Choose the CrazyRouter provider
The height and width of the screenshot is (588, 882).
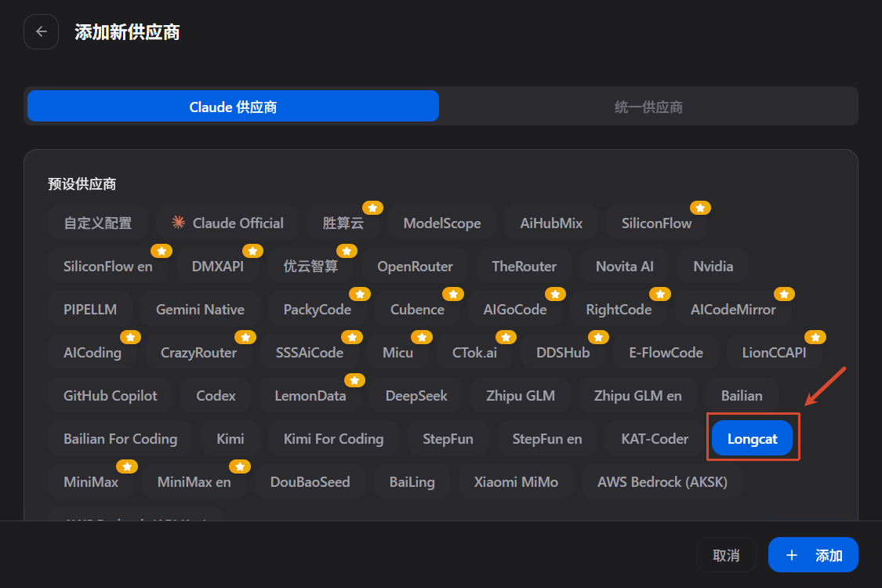198,353
